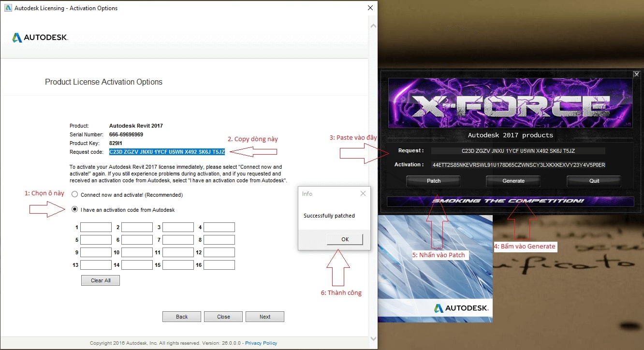
Task: Click the scrollbar up arrow in the licensing window
Action: 373,24
